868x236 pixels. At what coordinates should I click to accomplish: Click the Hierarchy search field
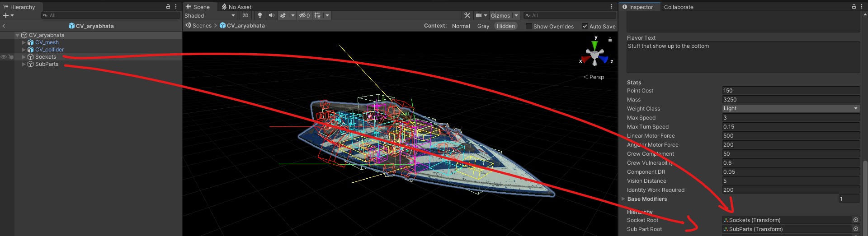click(111, 15)
